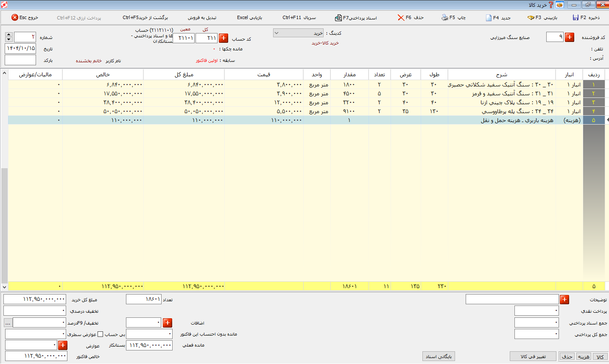Click red plus next to description field
This screenshot has width=609, height=364.
(564, 300)
